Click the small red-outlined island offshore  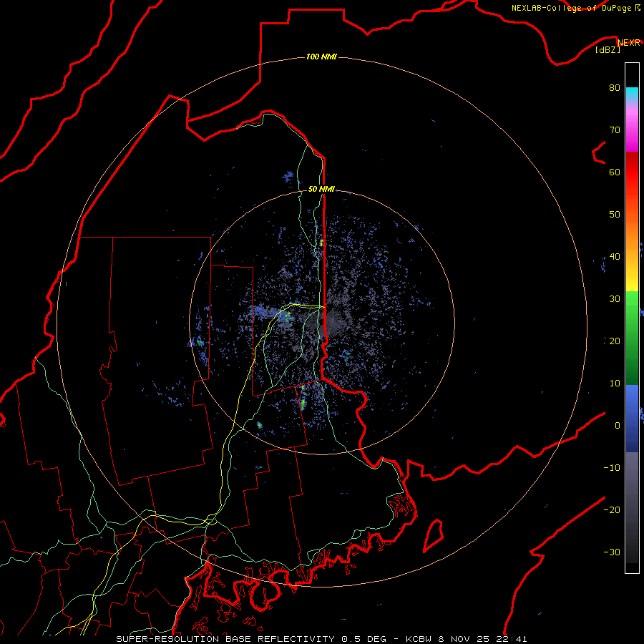(434, 535)
